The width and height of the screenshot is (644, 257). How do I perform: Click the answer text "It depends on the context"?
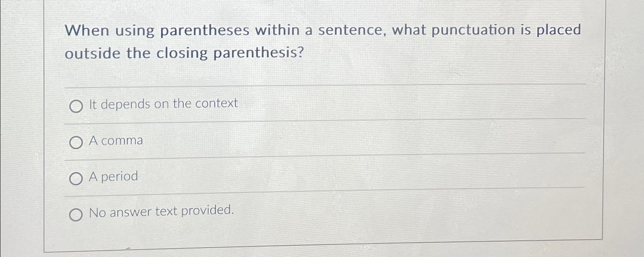click(x=163, y=104)
